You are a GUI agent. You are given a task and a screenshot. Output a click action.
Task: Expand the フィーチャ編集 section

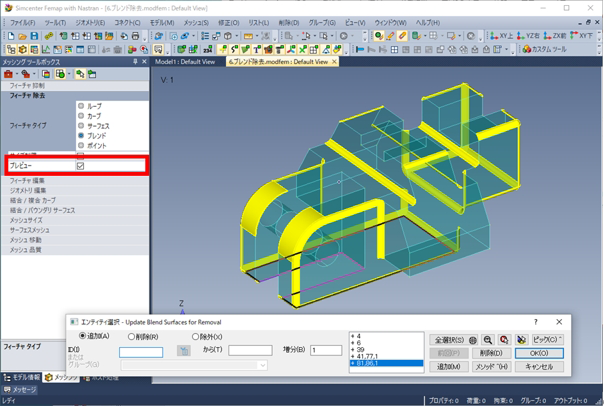[x=75, y=180]
